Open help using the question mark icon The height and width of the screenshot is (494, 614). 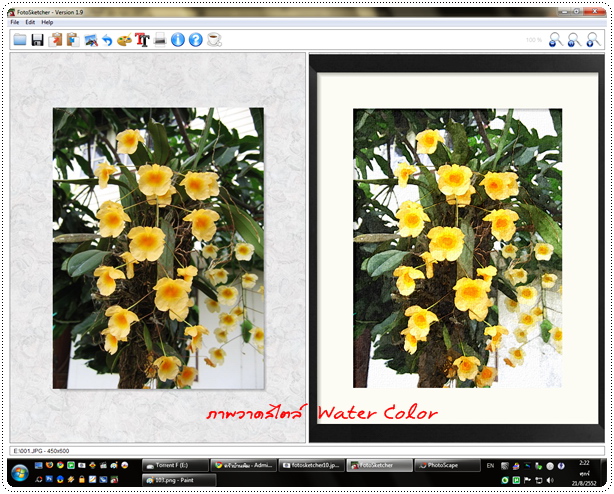(196, 40)
